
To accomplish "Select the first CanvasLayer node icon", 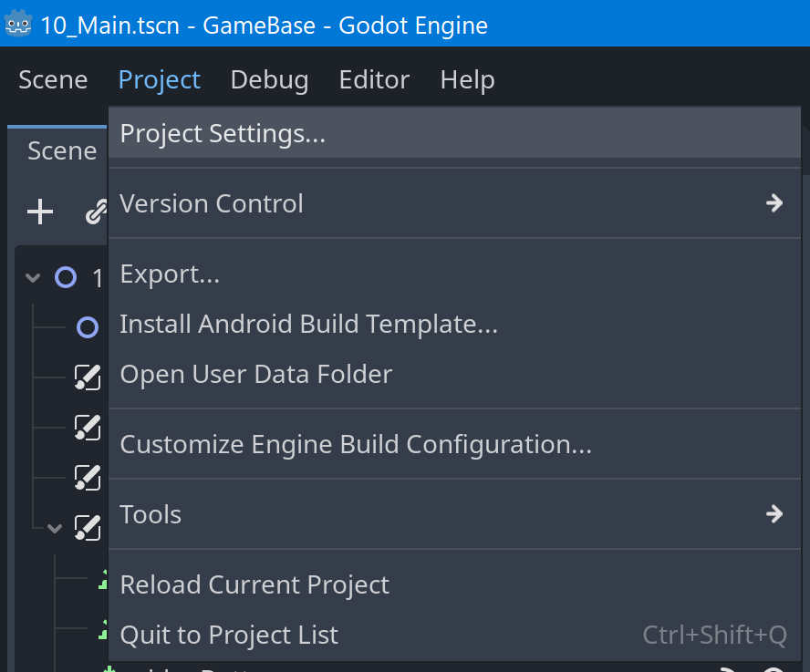I will (x=87, y=376).
